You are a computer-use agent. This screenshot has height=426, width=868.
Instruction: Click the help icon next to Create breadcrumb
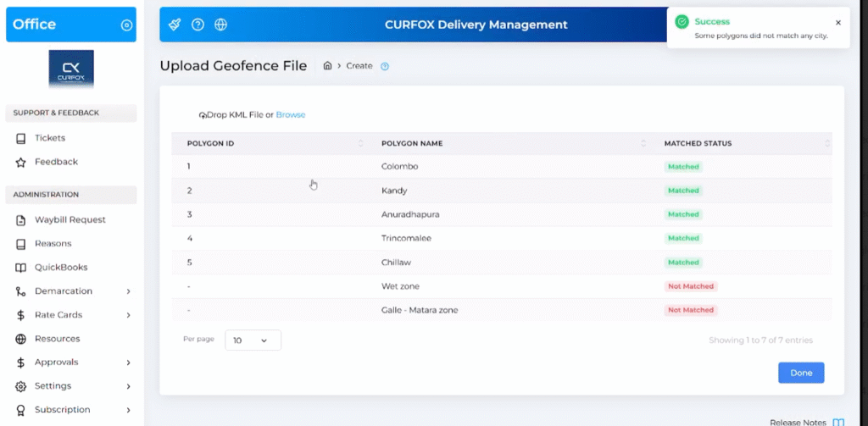coord(385,66)
